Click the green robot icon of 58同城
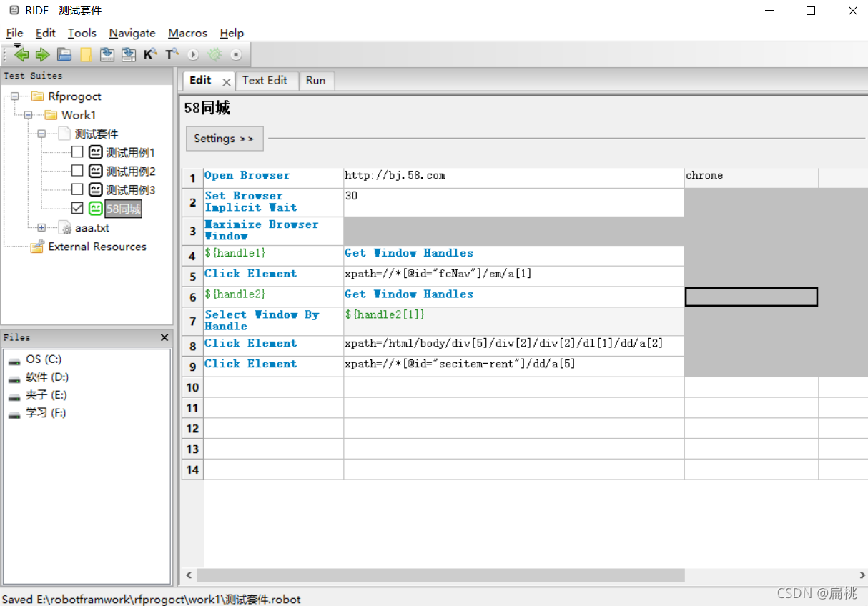 (x=96, y=208)
